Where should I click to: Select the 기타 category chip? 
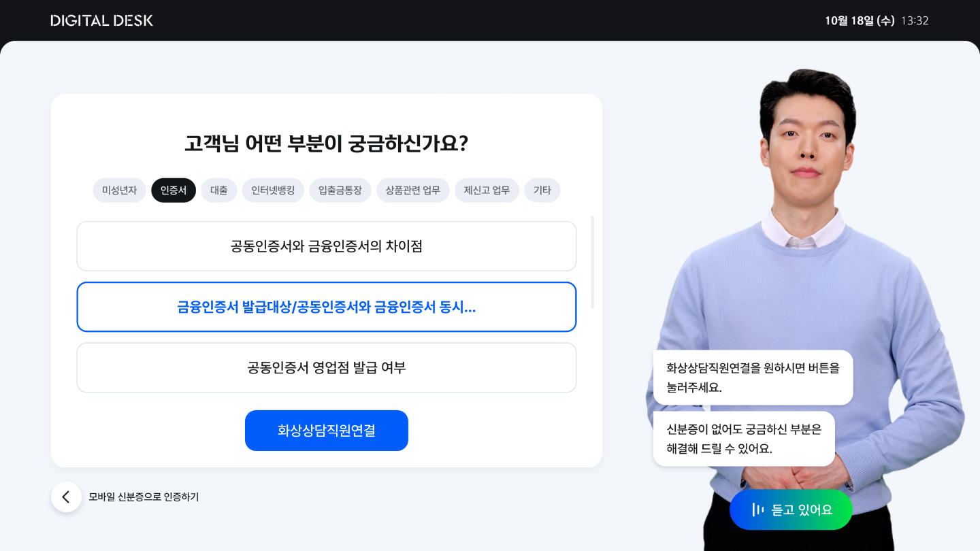click(x=542, y=190)
